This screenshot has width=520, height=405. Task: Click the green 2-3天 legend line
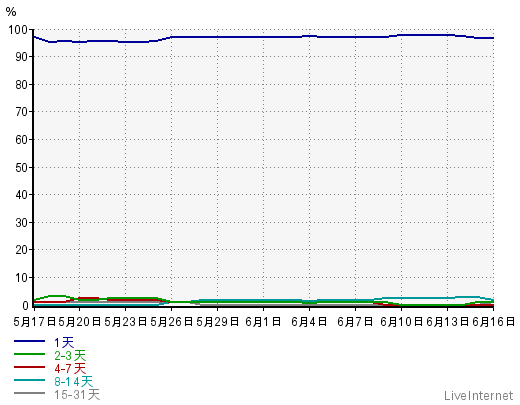tap(29, 354)
